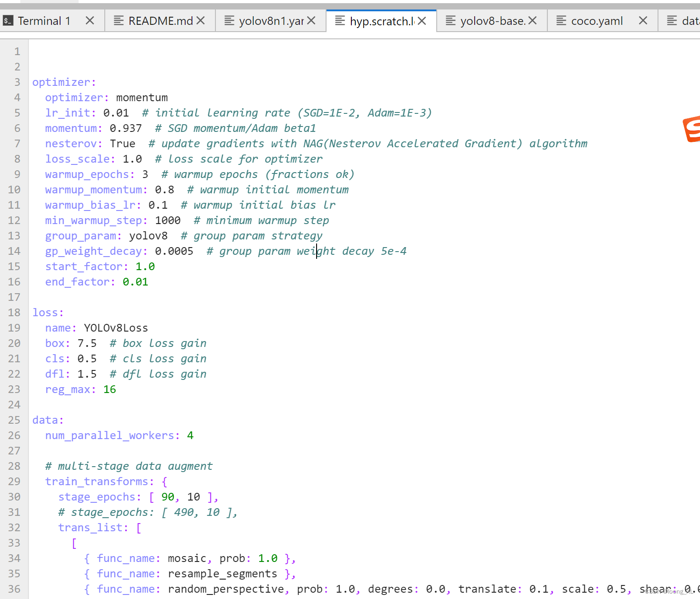700x599 pixels.
Task: Switch to the Terminal 1 tab
Action: (x=44, y=21)
